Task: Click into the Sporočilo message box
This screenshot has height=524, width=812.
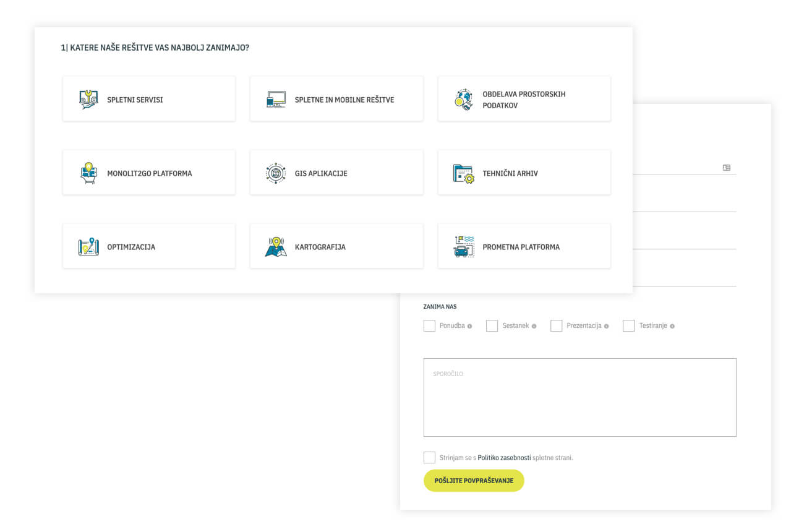Action: click(579, 397)
